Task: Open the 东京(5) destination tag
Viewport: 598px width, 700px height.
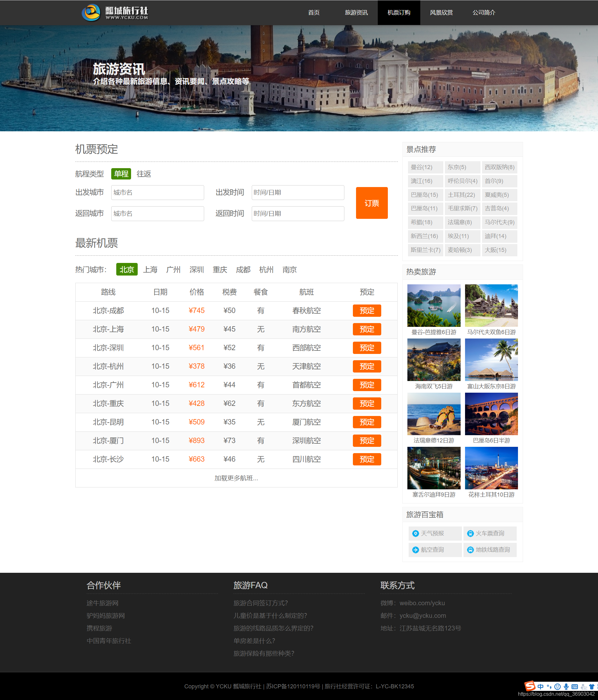Action: [x=462, y=167]
